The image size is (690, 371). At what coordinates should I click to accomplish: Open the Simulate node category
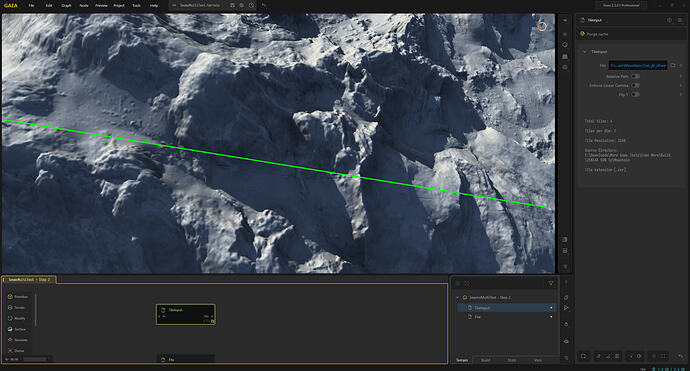18,340
